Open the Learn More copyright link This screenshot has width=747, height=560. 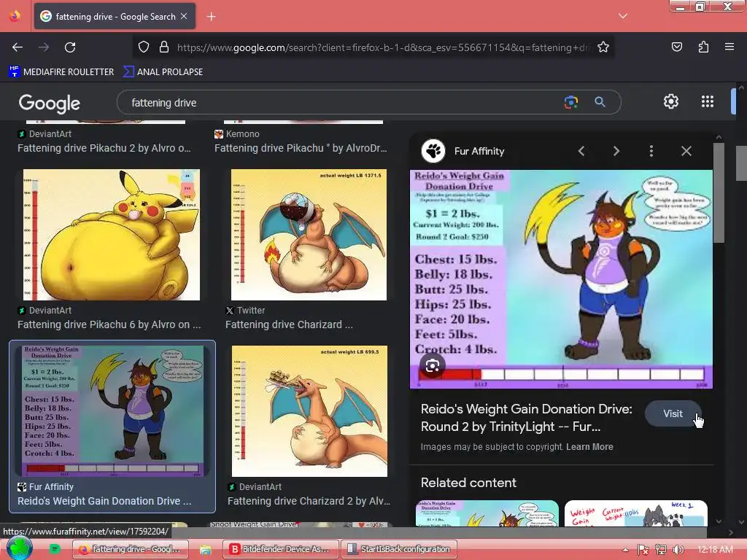589,447
